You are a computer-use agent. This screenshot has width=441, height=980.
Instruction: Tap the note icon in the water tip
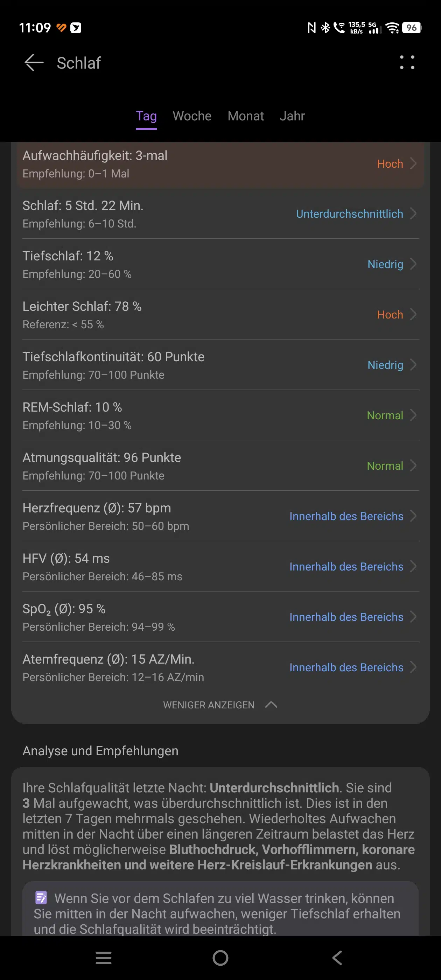coord(41,898)
